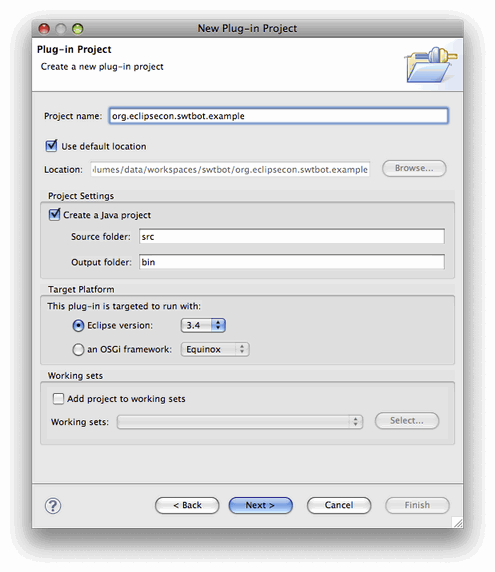495x572 pixels.
Task: Click the green zoom window button
Action: tap(77, 28)
